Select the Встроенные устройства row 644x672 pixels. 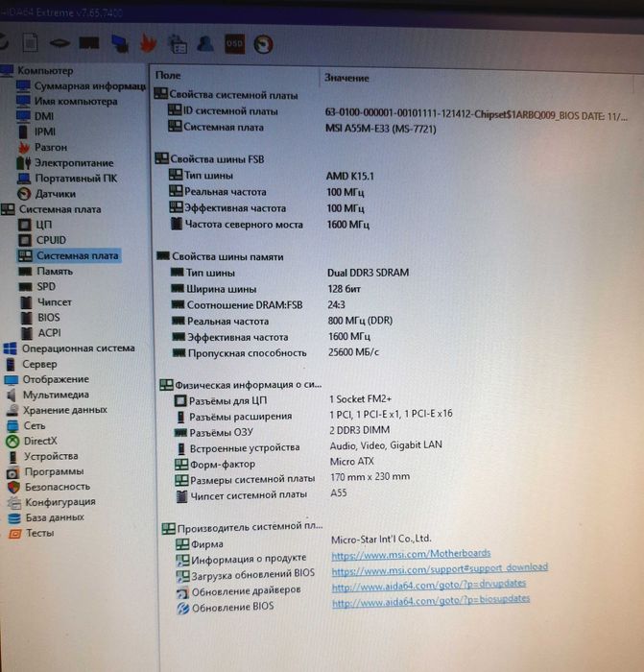[308, 446]
